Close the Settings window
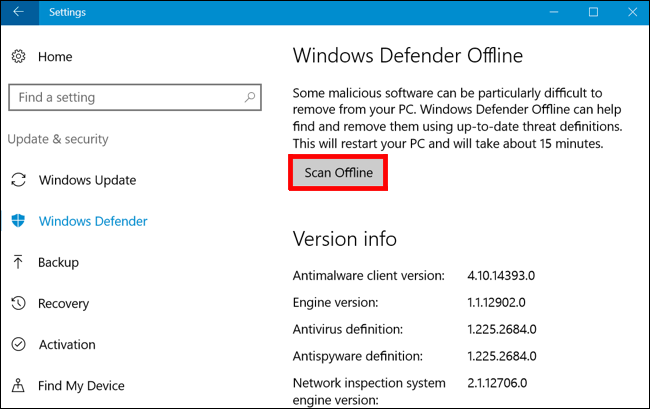This screenshot has height=409, width=650. pyautogui.click(x=632, y=12)
